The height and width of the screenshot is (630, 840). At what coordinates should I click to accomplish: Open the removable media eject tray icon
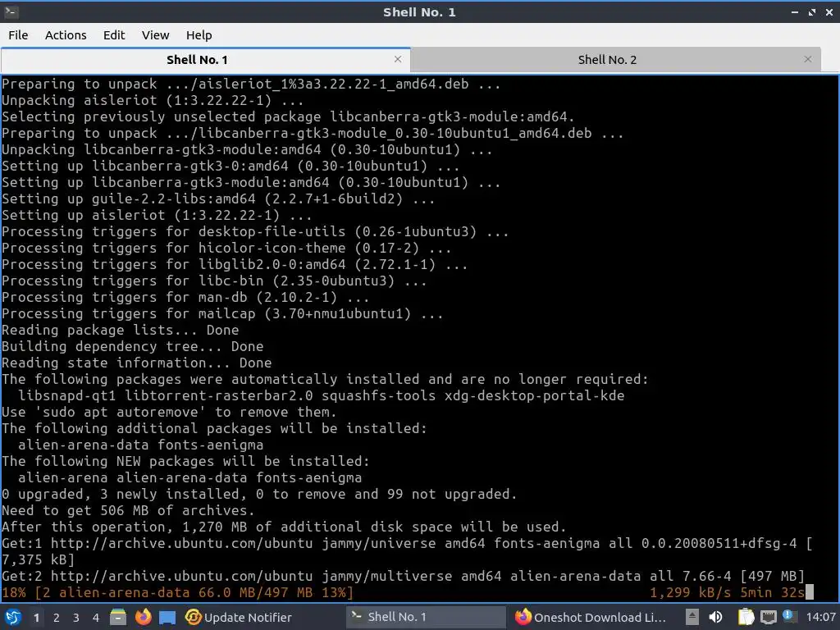(692, 617)
